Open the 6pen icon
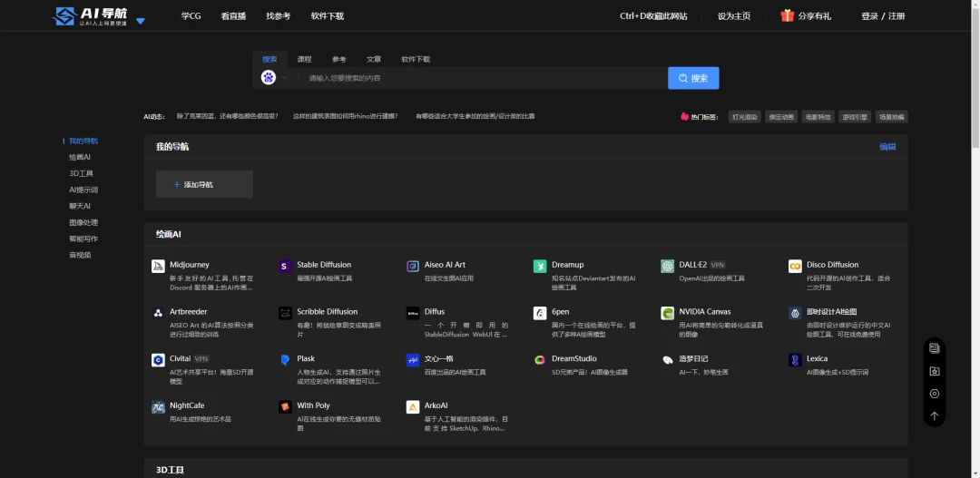Viewport: 980px width, 478px height. [540, 313]
